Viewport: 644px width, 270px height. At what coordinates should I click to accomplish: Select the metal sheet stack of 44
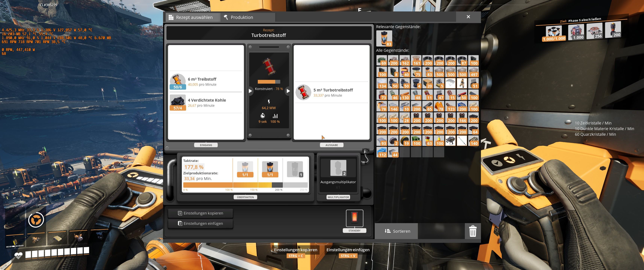point(393,152)
